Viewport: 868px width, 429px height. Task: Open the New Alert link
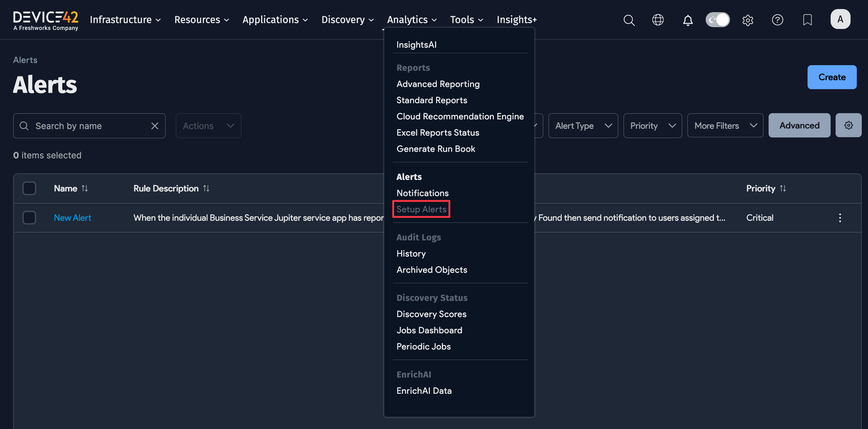(x=73, y=218)
